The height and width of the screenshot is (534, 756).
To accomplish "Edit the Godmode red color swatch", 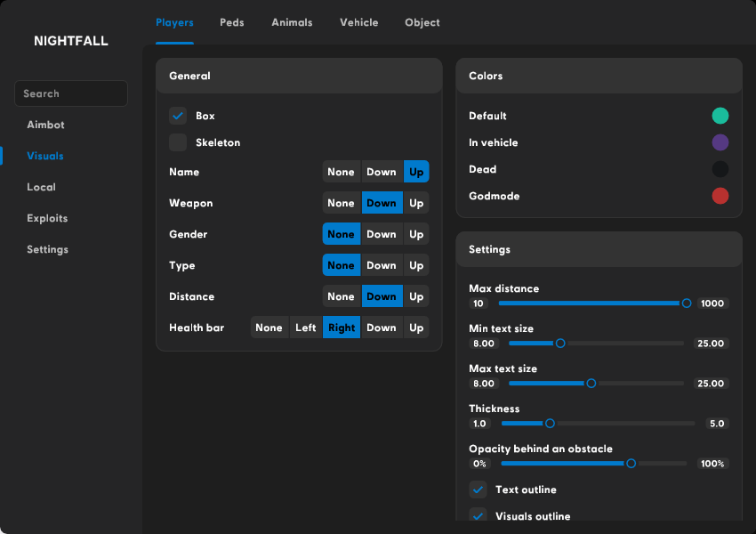I will (x=720, y=196).
